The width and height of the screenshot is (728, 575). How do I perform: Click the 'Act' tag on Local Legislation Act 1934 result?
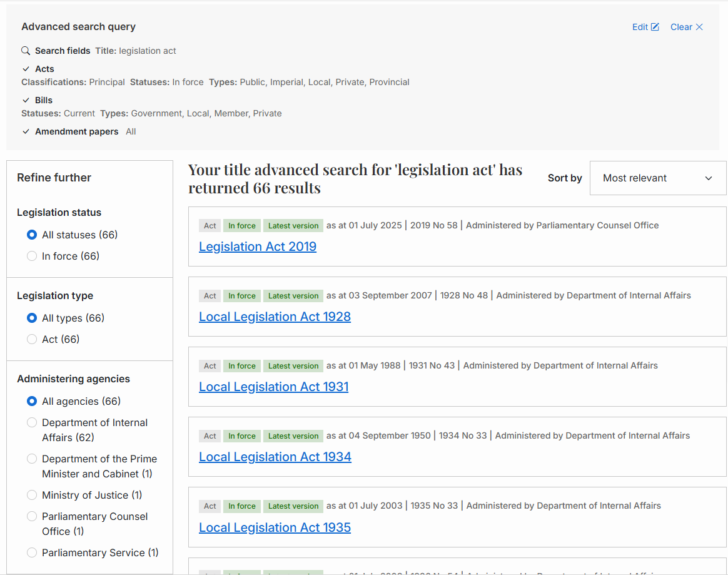pyautogui.click(x=210, y=435)
